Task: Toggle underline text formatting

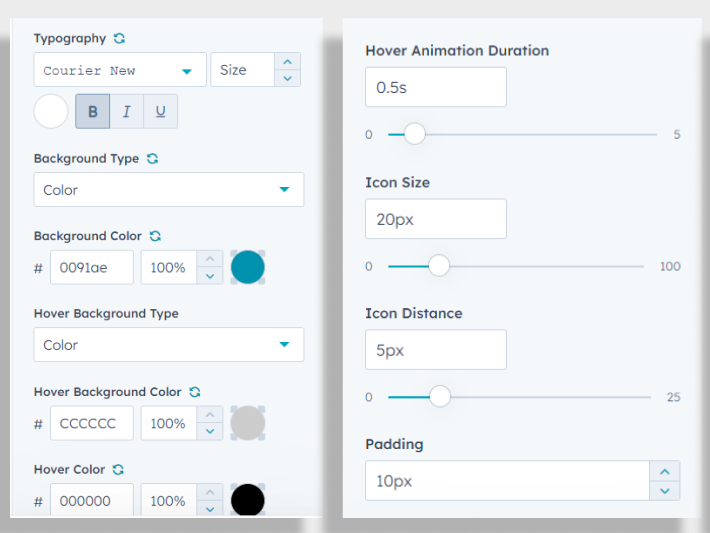Action: point(161,111)
